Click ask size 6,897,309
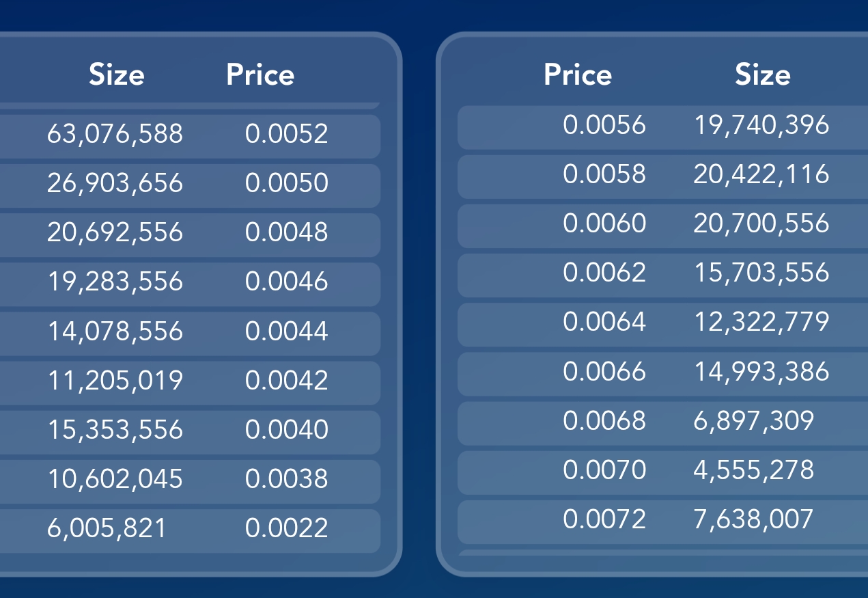Screen dimensions: 868x598 (754, 421)
